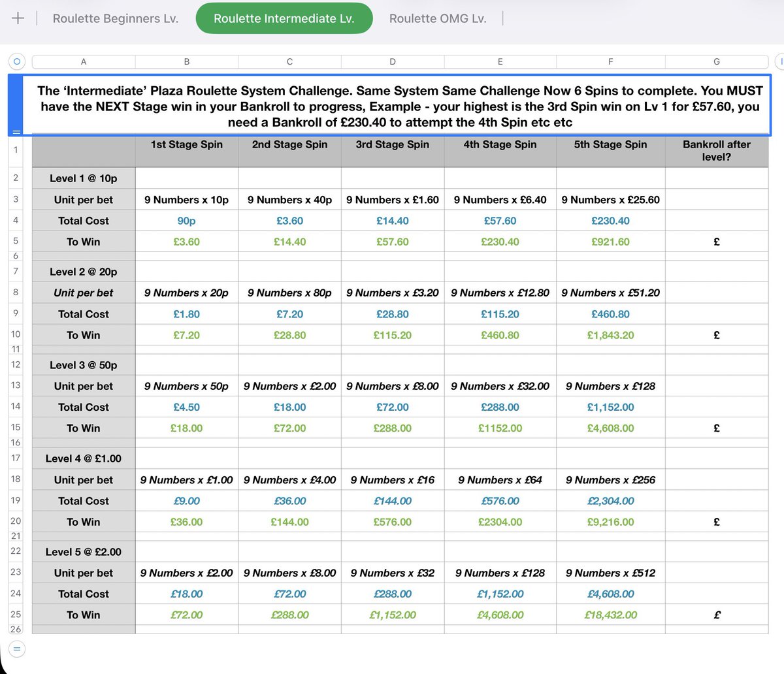Click the '9 Numbers x £3.20' cell
Screen dimensions: 784x674
point(393,293)
